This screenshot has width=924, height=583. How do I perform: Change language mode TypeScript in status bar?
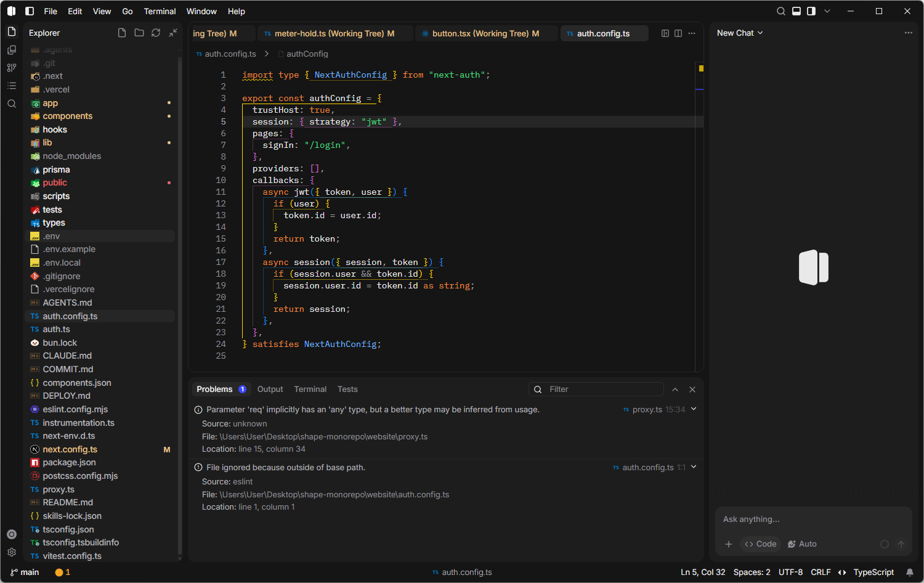pyautogui.click(x=873, y=572)
